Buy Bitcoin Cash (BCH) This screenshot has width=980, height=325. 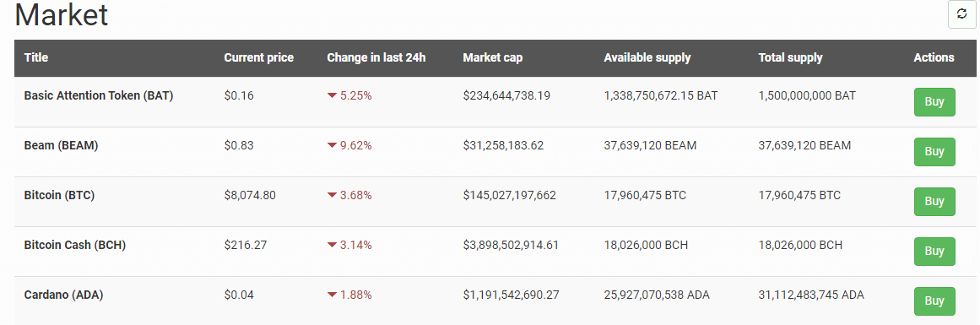click(934, 252)
